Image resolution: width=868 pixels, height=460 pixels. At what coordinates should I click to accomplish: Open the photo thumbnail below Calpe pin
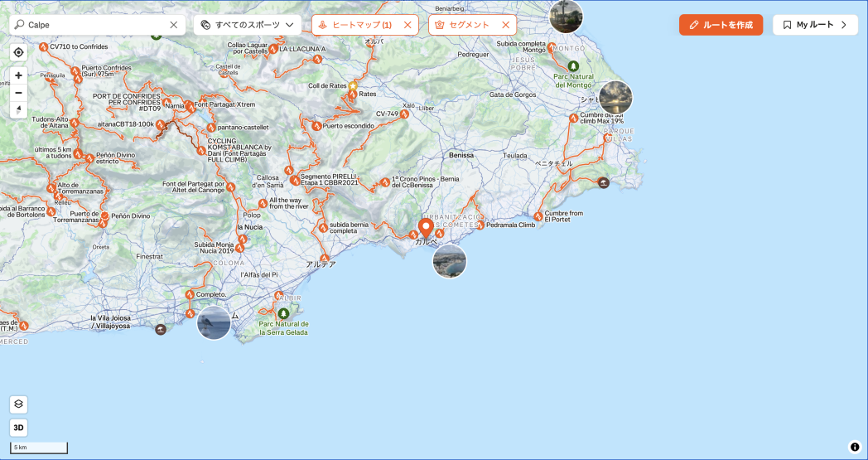(450, 261)
